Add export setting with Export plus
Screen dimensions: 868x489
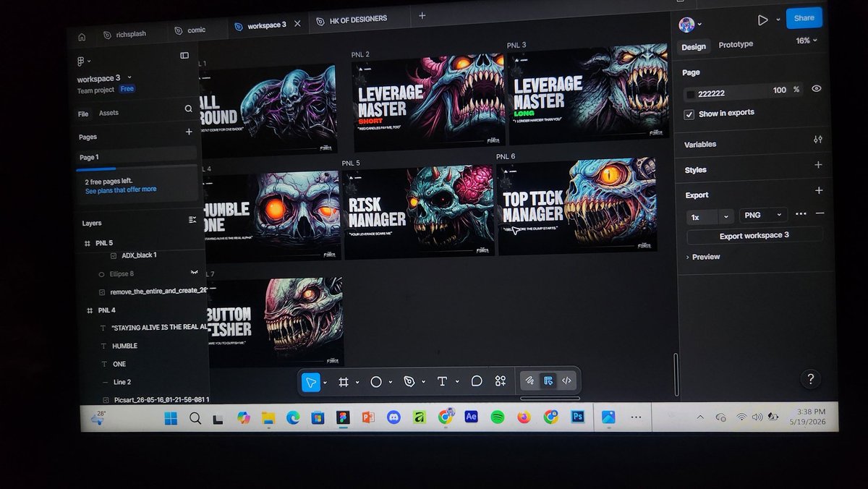819,190
